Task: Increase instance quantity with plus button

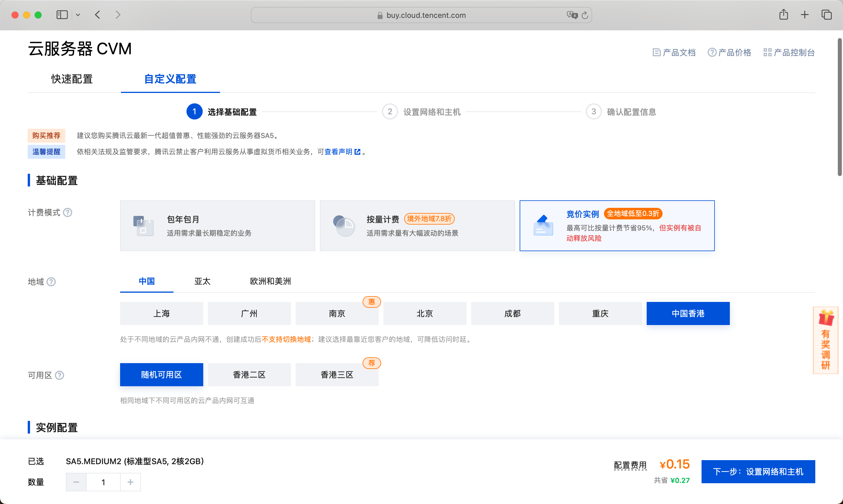Action: coord(130,482)
